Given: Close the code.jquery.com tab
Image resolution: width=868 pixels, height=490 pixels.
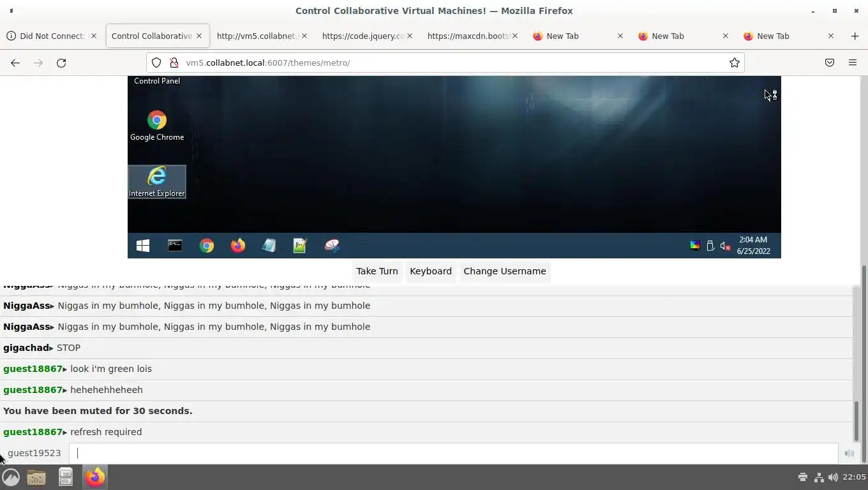Looking at the screenshot, I should click(x=409, y=36).
